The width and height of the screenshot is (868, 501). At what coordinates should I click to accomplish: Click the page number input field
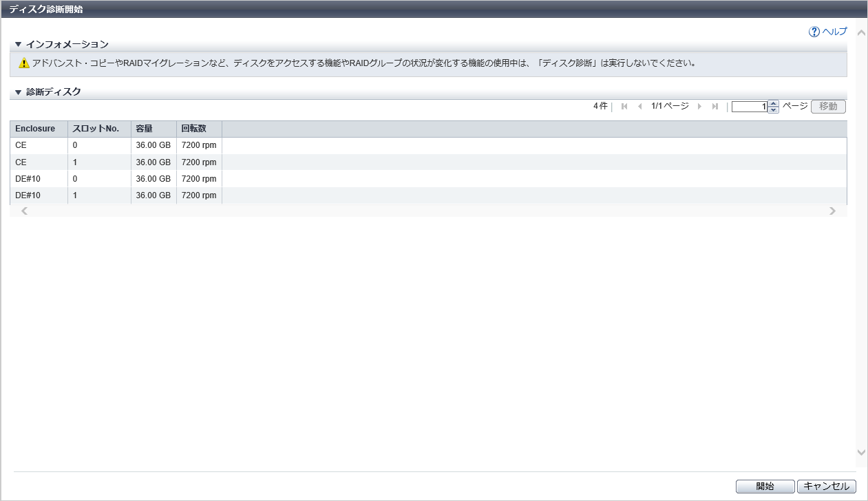(x=749, y=107)
